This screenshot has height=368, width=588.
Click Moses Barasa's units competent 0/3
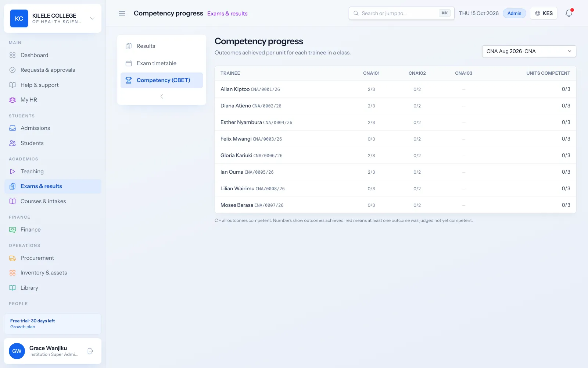(566, 205)
